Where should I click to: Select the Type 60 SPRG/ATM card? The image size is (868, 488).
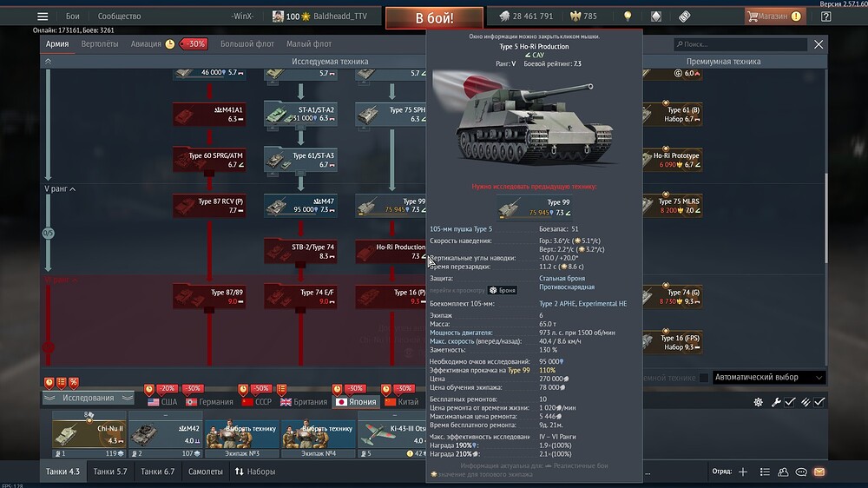(x=209, y=160)
